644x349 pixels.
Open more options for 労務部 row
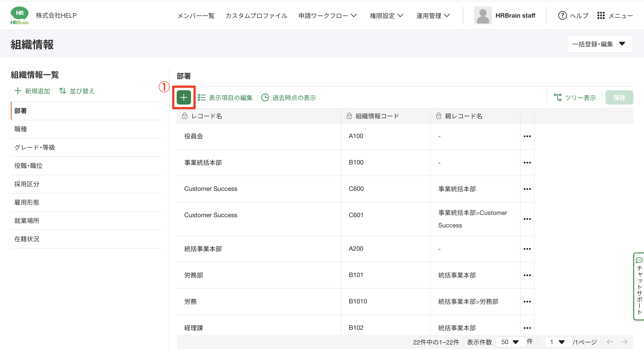[527, 275]
